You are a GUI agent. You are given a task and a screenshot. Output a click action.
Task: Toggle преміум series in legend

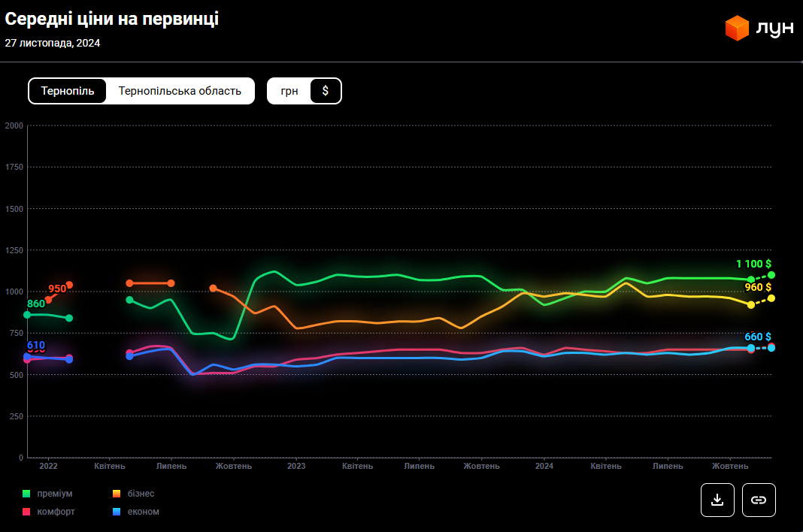click(54, 494)
